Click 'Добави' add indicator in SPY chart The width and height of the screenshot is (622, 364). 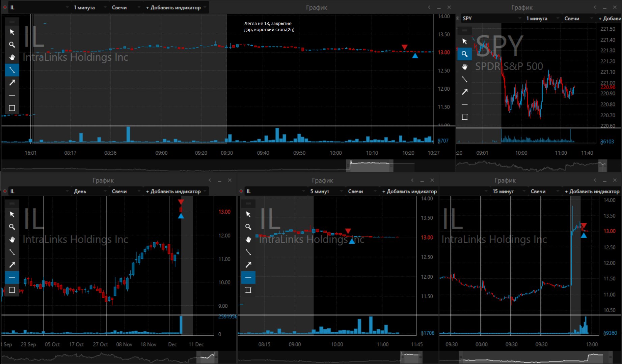610,18
